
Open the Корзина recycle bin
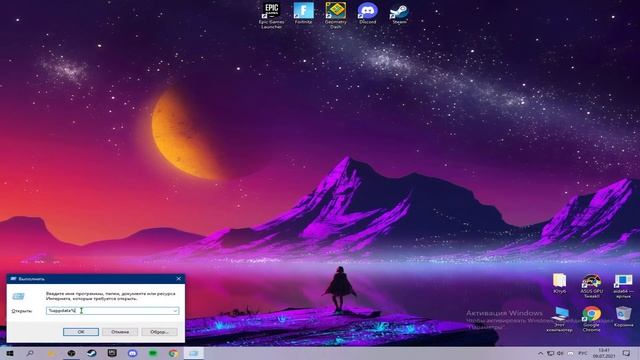pos(623,317)
